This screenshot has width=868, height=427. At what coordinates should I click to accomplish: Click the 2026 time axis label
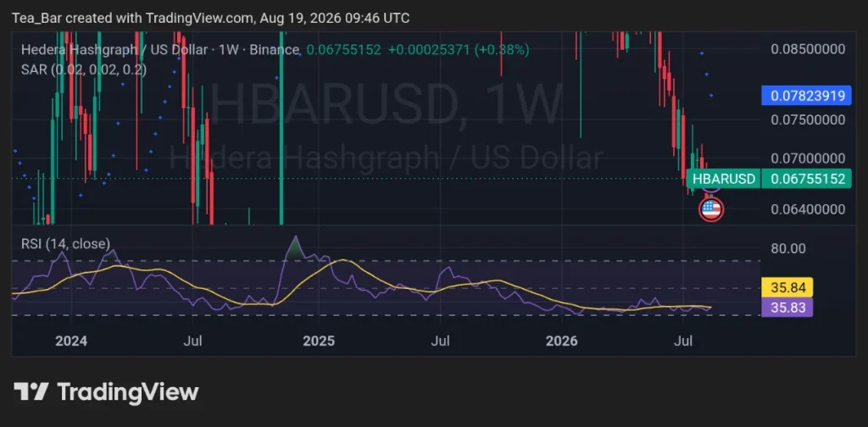(562, 341)
